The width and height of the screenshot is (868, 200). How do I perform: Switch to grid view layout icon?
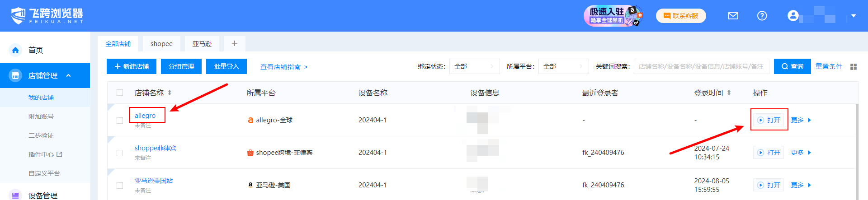tap(854, 67)
